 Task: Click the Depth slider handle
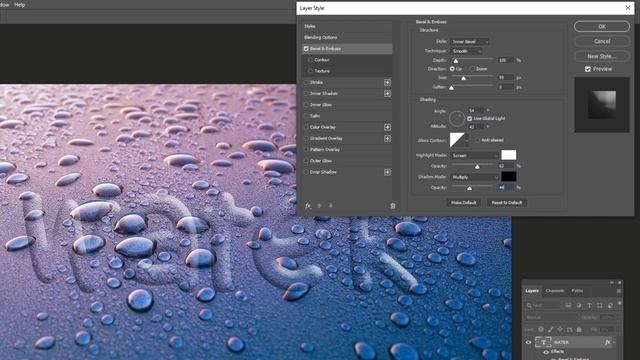[456, 61]
